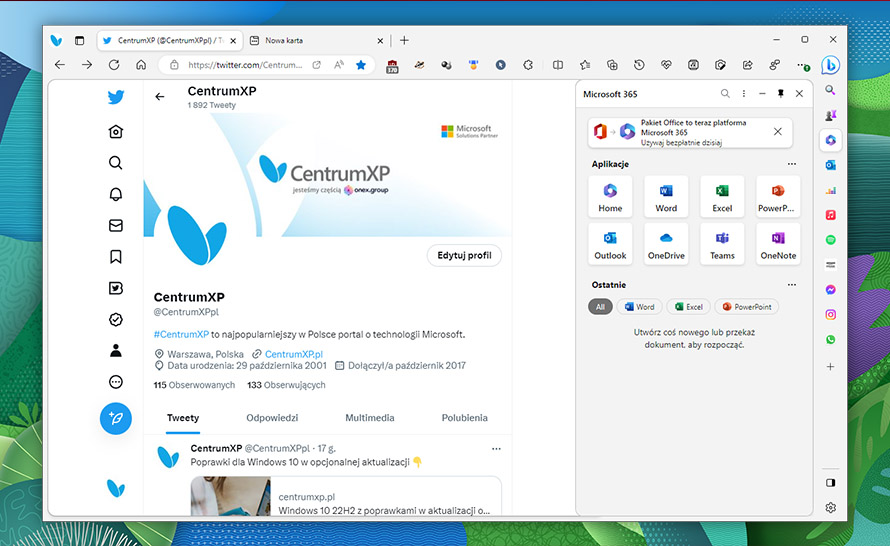The height and width of the screenshot is (546, 890).
Task: Open the OneNote app tile
Action: pos(778,244)
